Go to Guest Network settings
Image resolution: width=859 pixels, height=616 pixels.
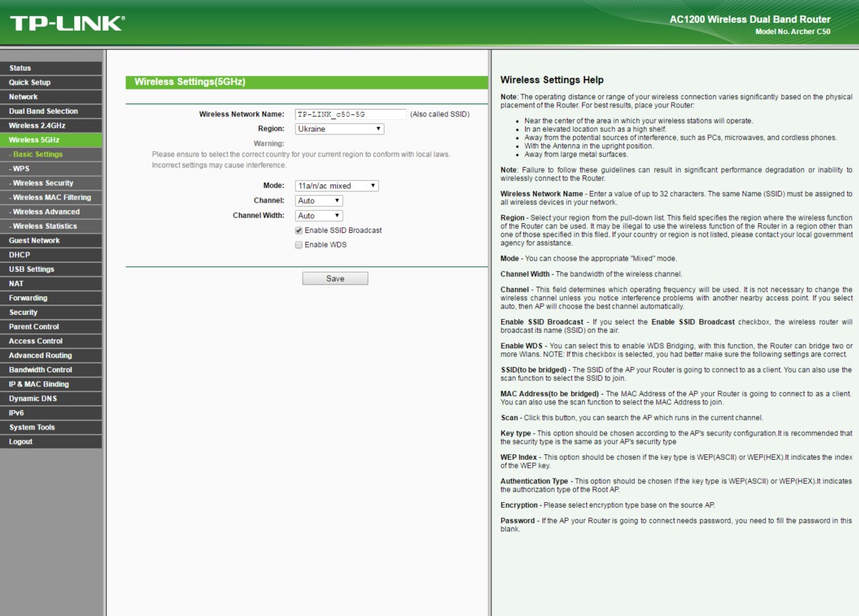[x=34, y=241]
